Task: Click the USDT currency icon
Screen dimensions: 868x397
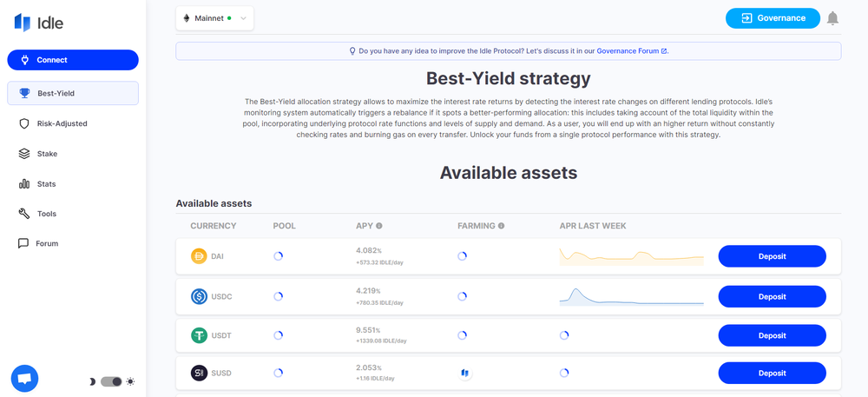Action: tap(199, 335)
